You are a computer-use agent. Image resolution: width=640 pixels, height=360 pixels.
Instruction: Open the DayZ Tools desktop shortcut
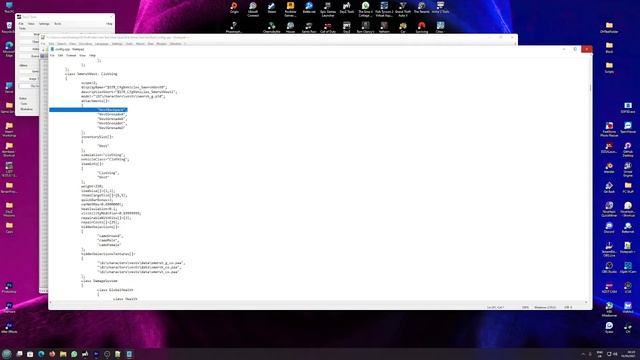(347, 8)
